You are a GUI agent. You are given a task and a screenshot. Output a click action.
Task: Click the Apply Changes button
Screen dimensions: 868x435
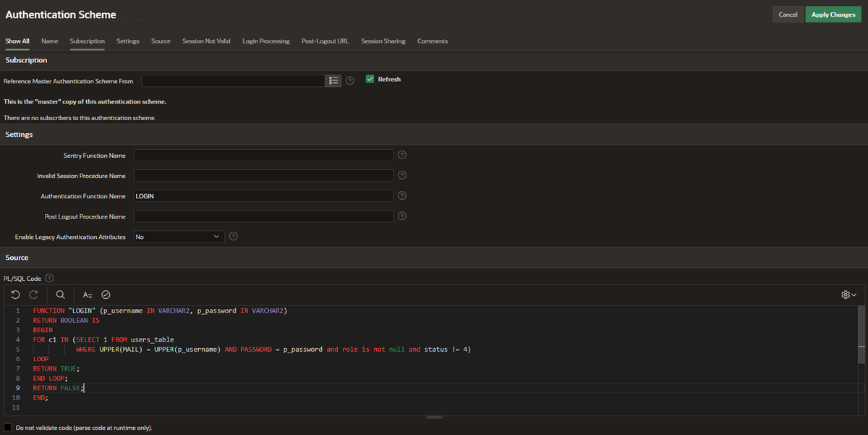(x=833, y=14)
